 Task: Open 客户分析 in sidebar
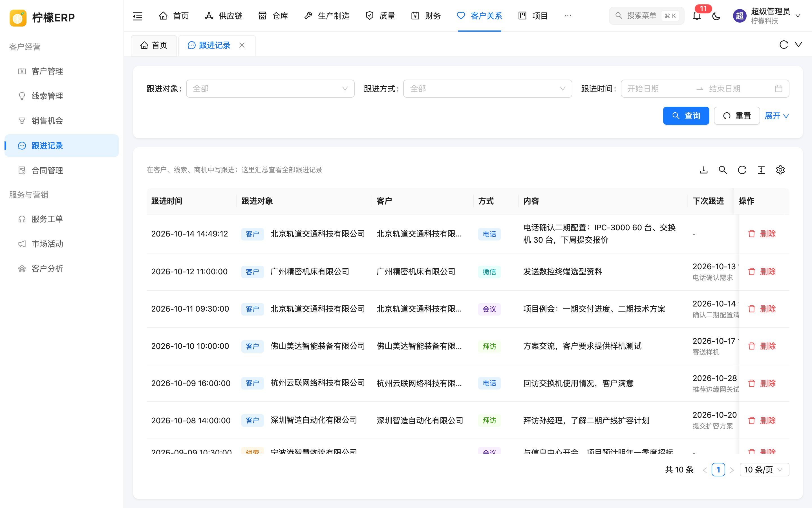pos(62,269)
